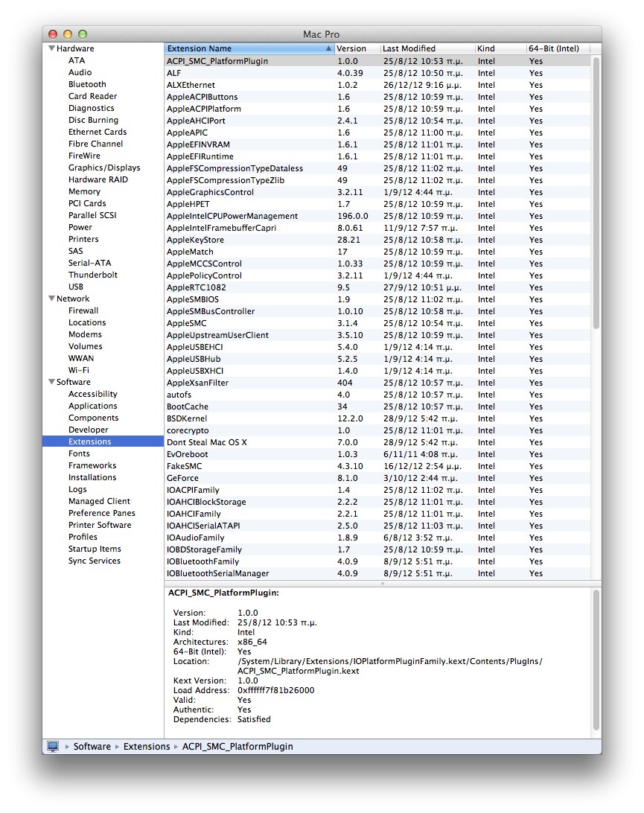Screen dimensions: 644x813
Task: Select IOAudioFamily extension row
Action: click(377, 538)
